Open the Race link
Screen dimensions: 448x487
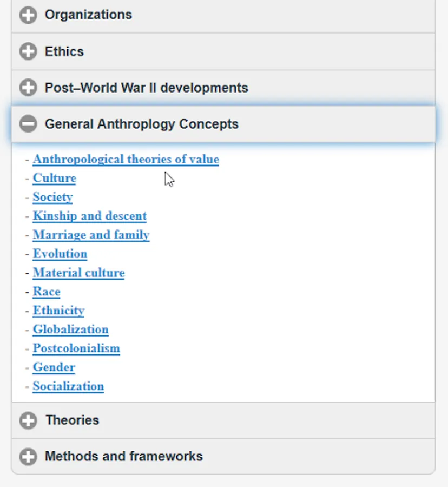[47, 292]
